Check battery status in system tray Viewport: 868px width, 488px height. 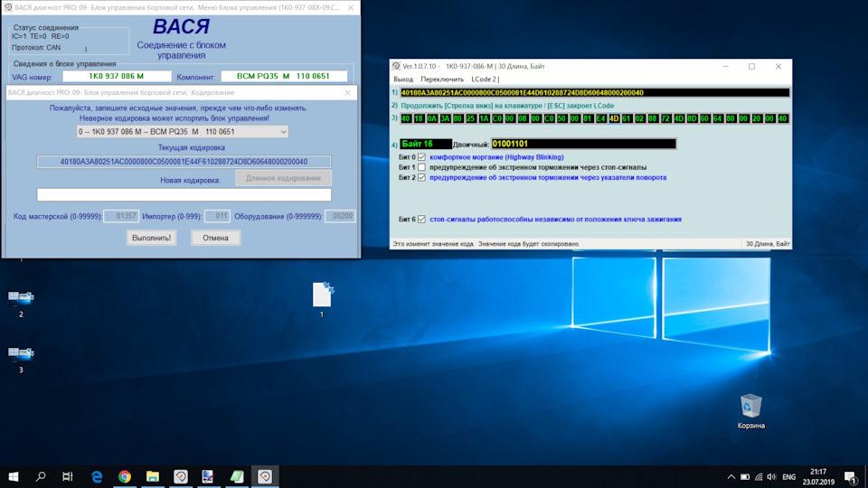click(x=745, y=477)
